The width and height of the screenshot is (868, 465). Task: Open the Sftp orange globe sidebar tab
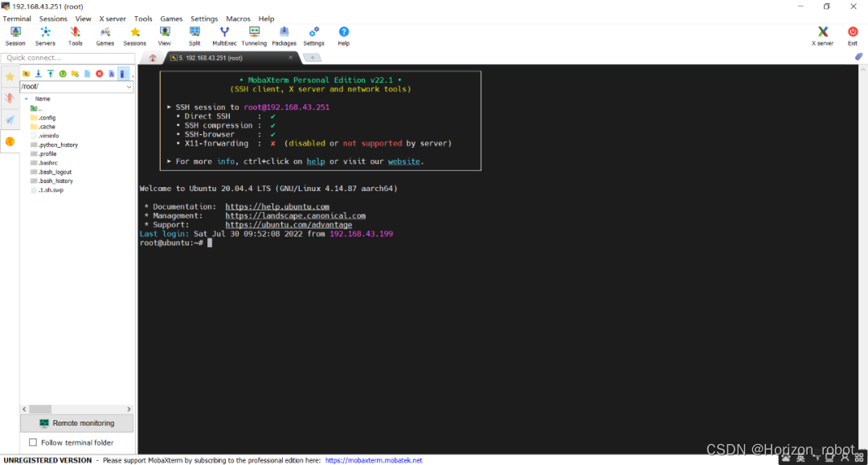click(10, 141)
